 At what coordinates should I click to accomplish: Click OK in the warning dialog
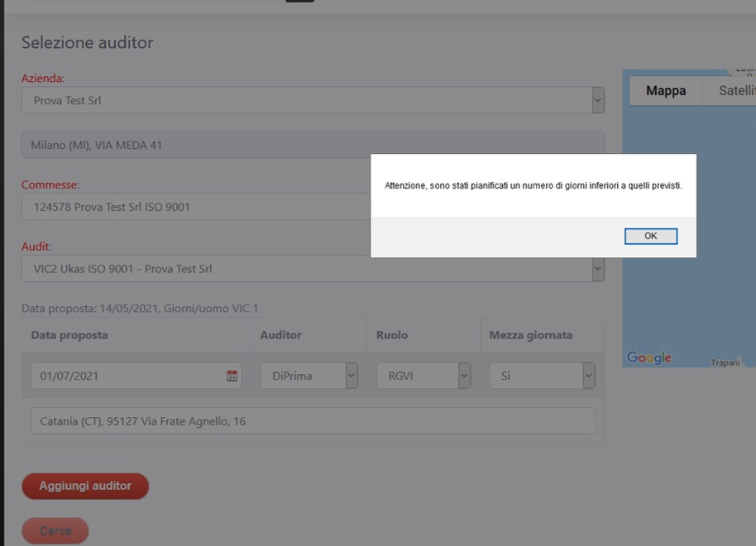tap(650, 237)
